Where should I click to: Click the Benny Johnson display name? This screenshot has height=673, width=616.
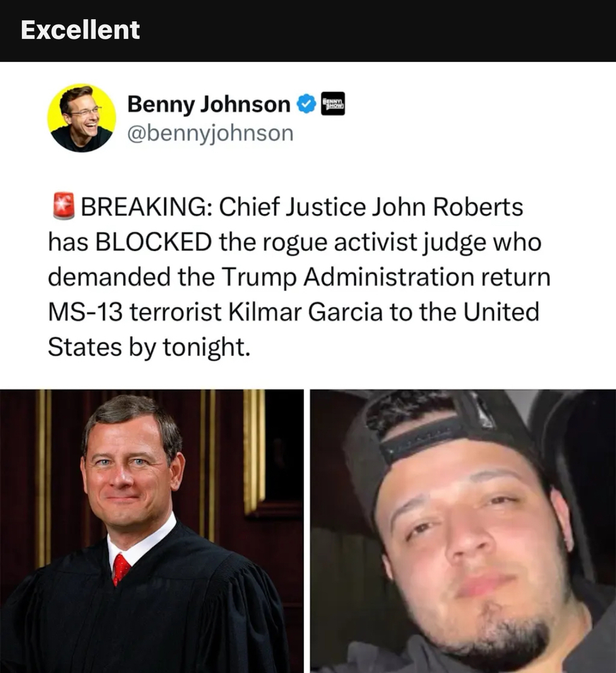pyautogui.click(x=209, y=104)
